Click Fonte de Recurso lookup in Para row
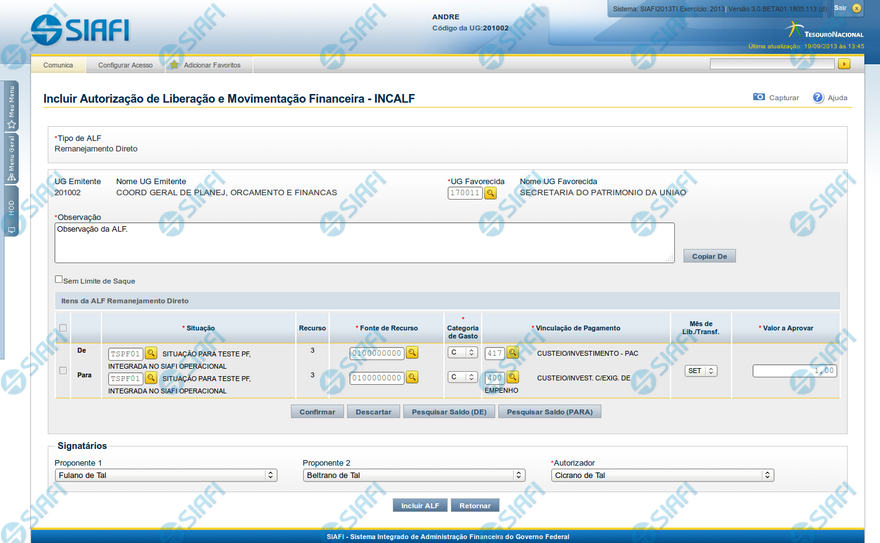This screenshot has width=880, height=543. [412, 378]
